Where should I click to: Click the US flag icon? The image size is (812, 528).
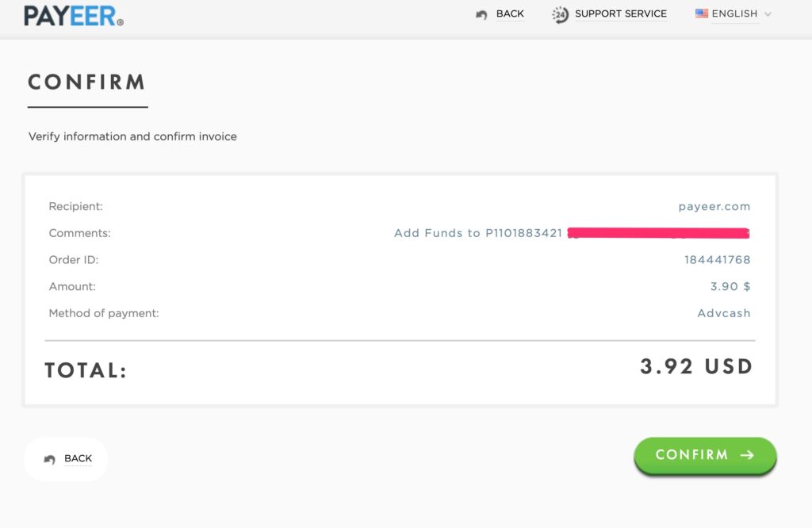click(702, 13)
